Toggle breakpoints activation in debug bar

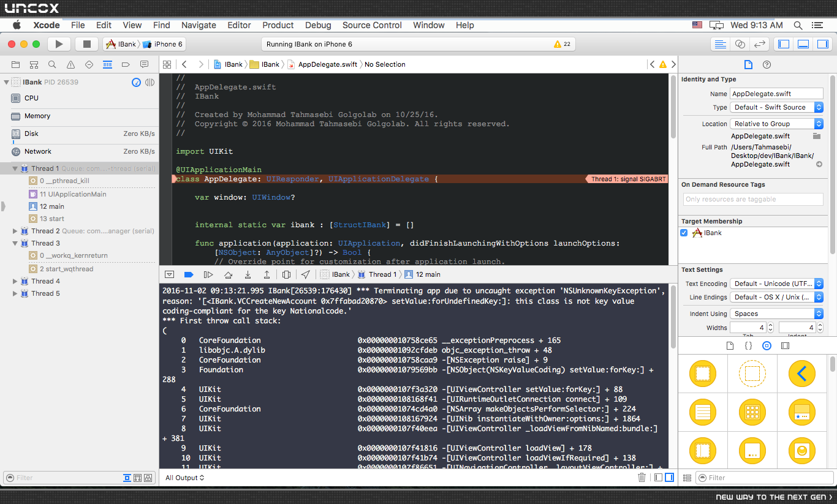click(x=189, y=274)
